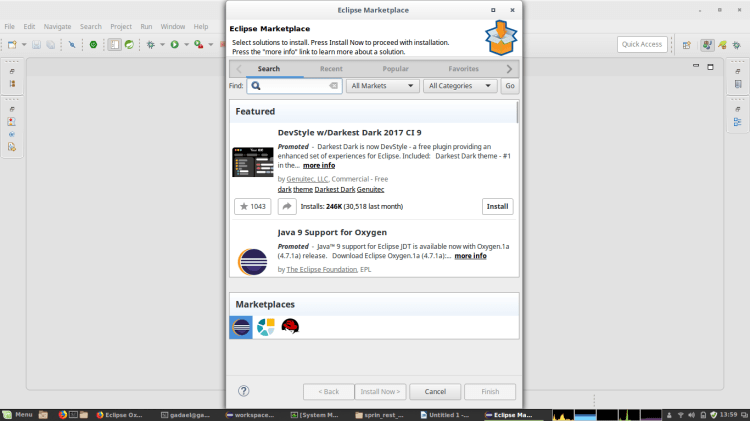Click the Go button
Screen dimensions: 750x421
click(510, 86)
